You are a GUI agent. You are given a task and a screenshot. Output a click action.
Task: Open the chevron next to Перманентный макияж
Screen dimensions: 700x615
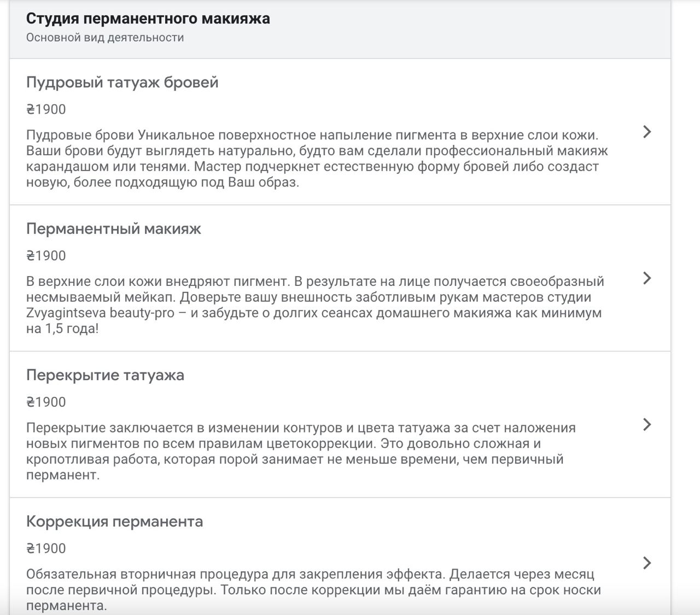[647, 278]
